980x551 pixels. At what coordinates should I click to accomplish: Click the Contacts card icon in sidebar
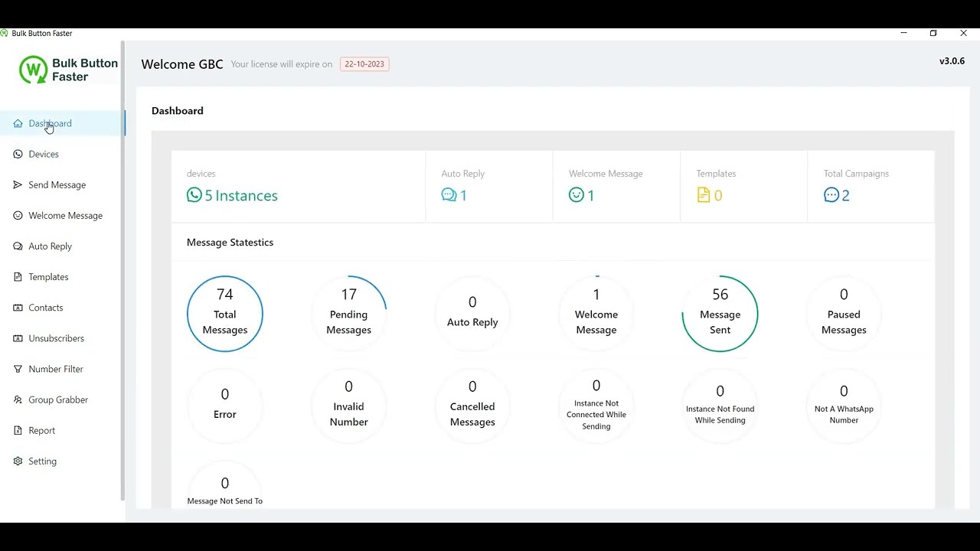coord(18,307)
